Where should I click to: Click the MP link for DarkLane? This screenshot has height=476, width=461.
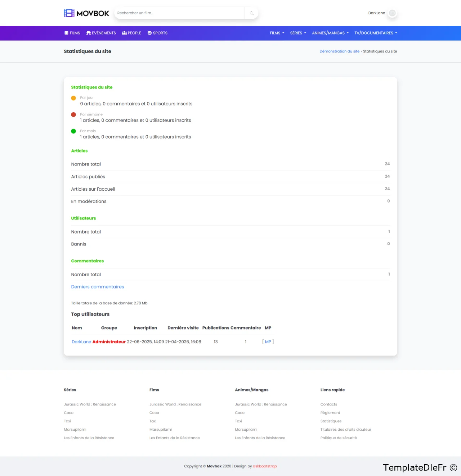(x=268, y=342)
